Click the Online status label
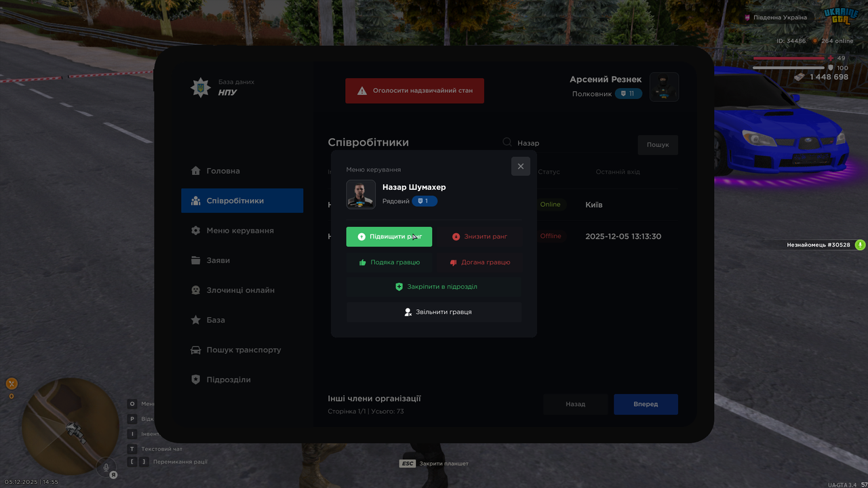868x488 pixels. [x=551, y=205]
